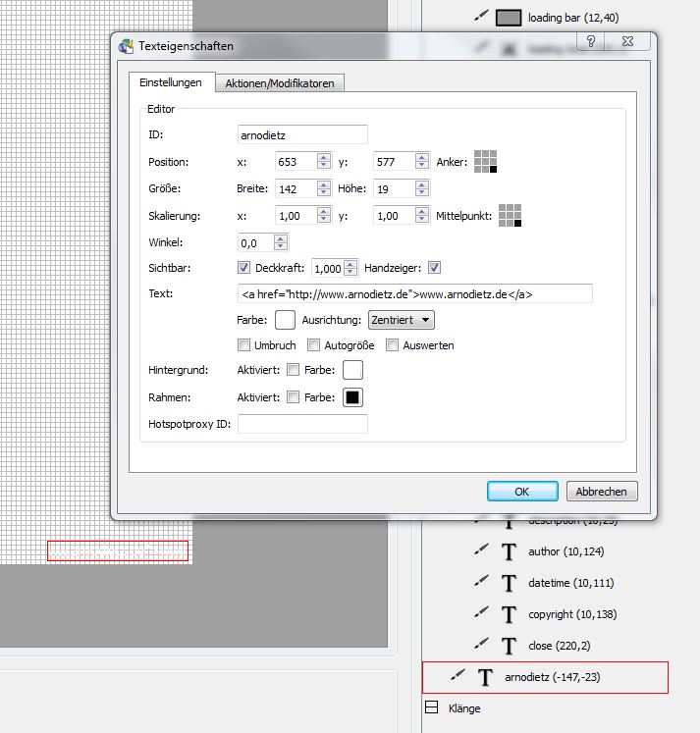Click the pencil icon next to copyright
This screenshot has width=700, height=733.
click(481, 613)
